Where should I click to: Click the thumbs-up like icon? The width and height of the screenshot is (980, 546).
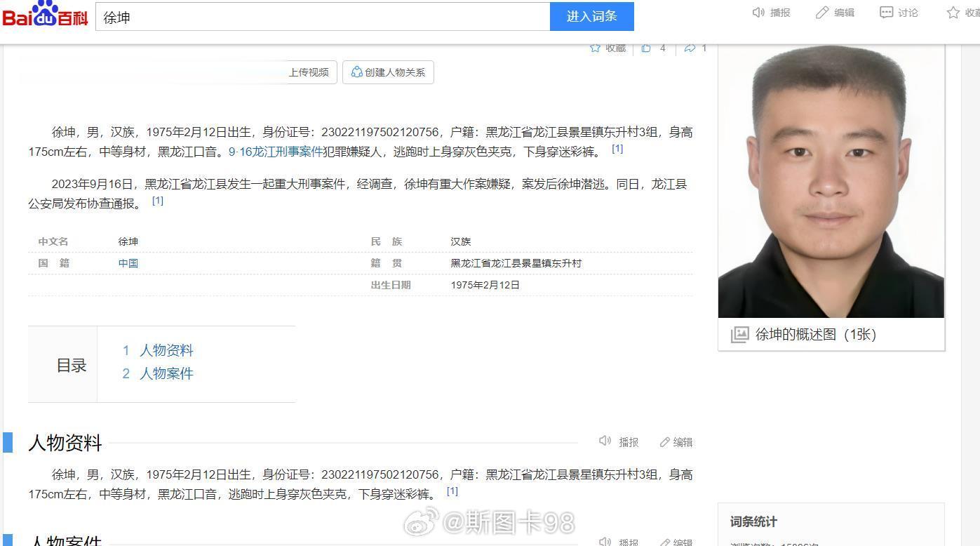click(646, 48)
